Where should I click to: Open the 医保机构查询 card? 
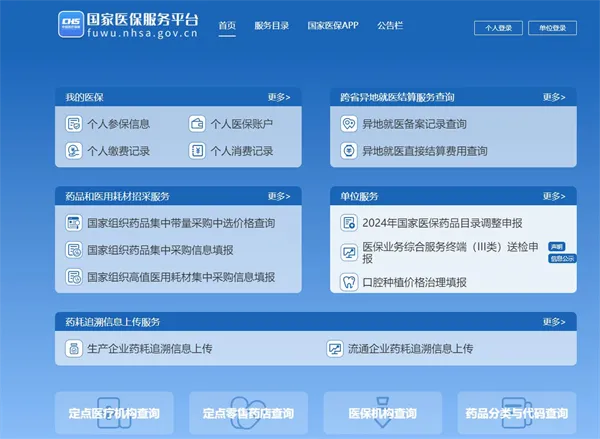(383, 413)
